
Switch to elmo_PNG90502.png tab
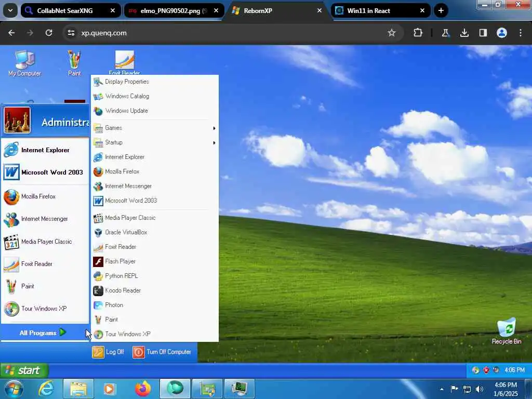(174, 10)
